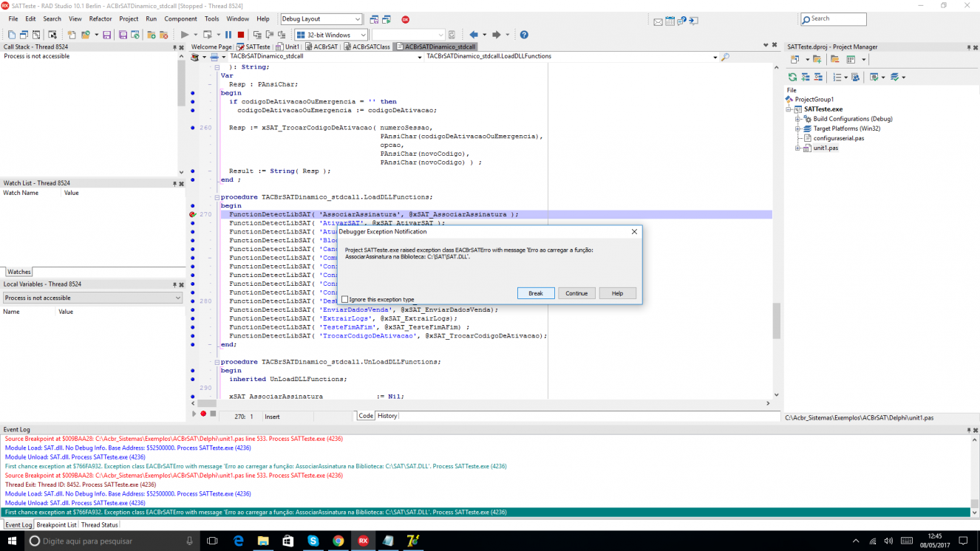
Task: Click the New Items toolbar icon
Action: [x=72, y=35]
